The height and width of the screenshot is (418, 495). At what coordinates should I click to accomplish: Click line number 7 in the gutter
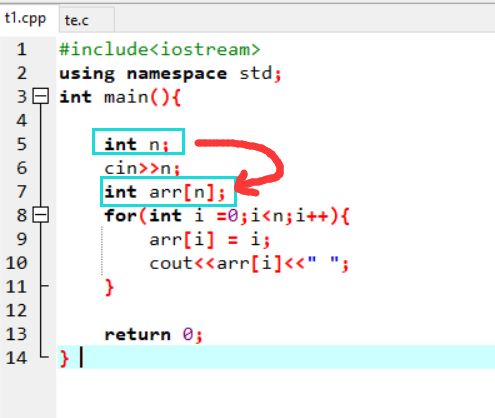coord(22,192)
